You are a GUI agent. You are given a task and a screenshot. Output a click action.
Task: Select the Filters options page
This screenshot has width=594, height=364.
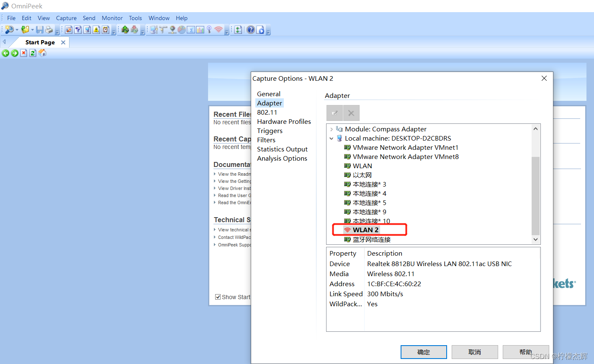(266, 140)
